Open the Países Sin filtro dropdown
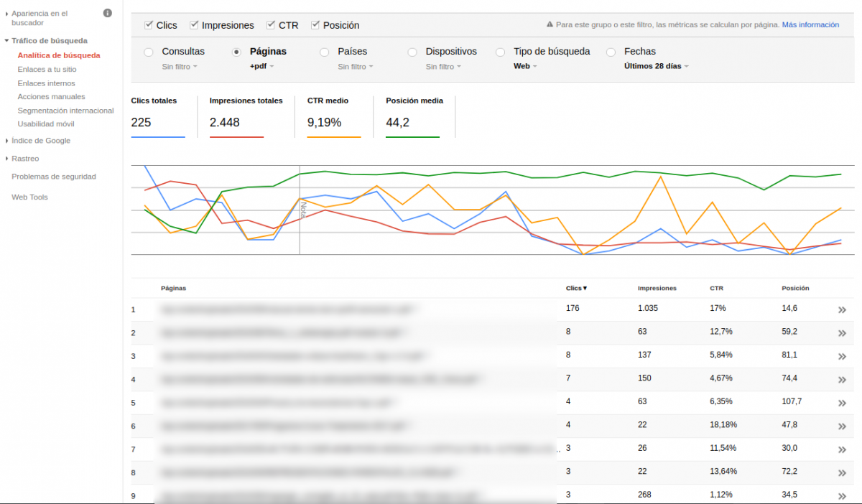Screen dimensions: 862x504 tap(356, 66)
